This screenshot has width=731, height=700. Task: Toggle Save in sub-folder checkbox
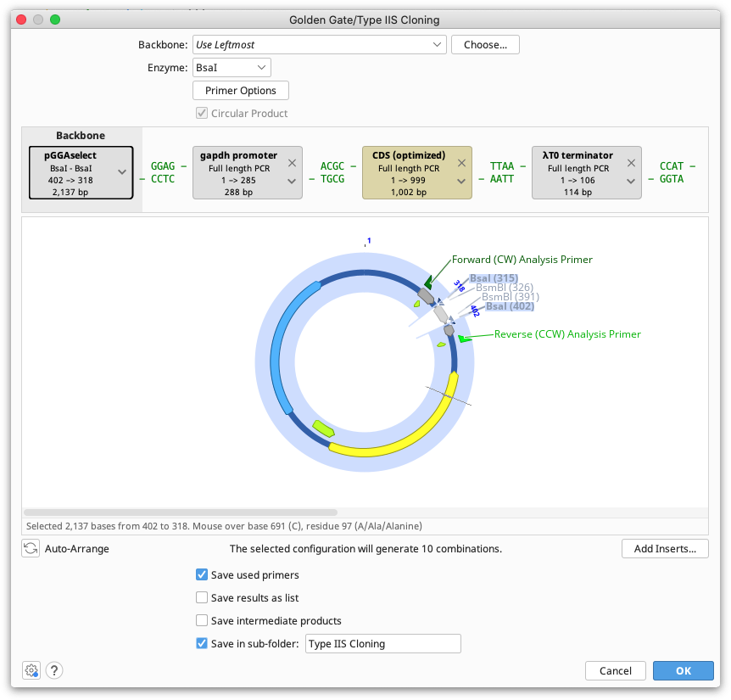201,643
